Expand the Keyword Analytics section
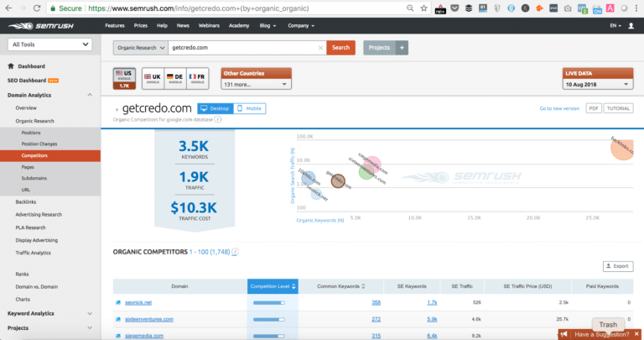644x340 pixels. point(90,313)
